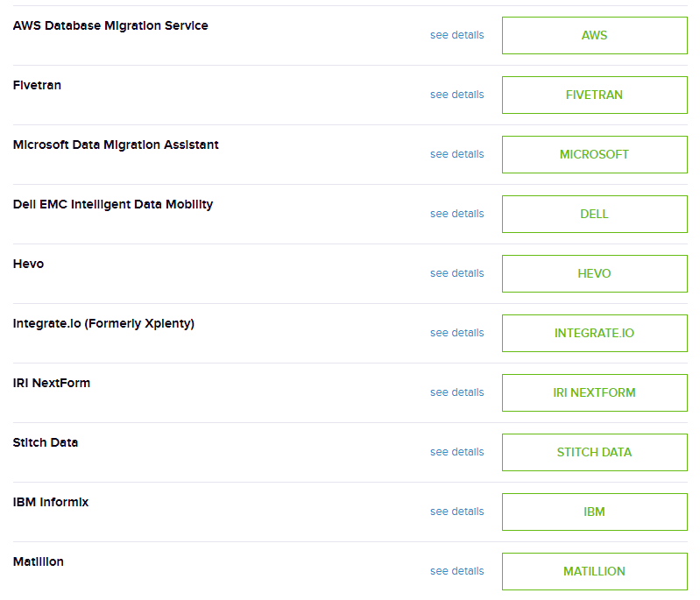Screen dimensions: 700x600
Task: Click the IBM button
Action: (x=594, y=512)
